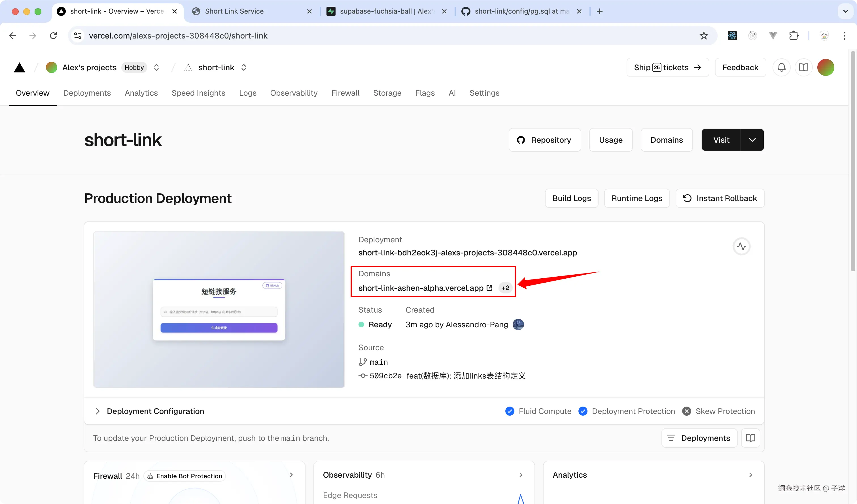Open external link icon beside short-link-ashen-alpha domain
Image resolution: width=857 pixels, height=504 pixels.
[489, 288]
